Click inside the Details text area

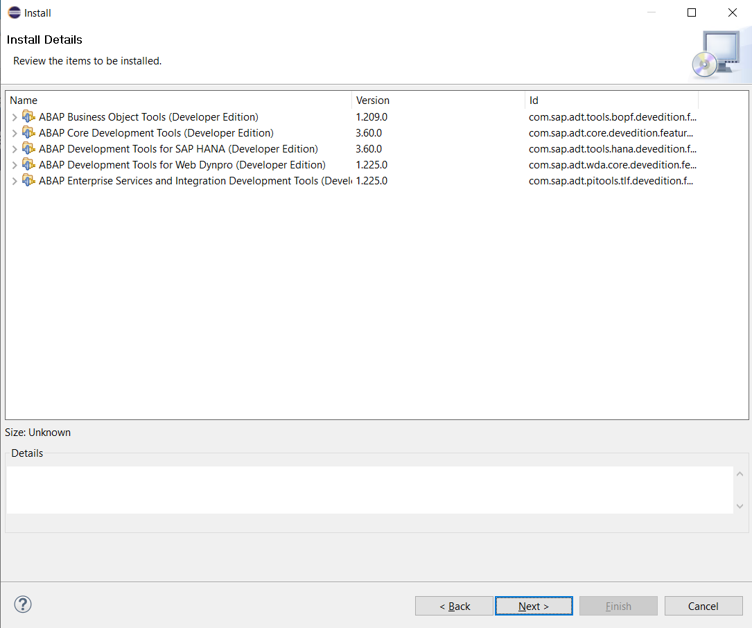click(x=369, y=490)
